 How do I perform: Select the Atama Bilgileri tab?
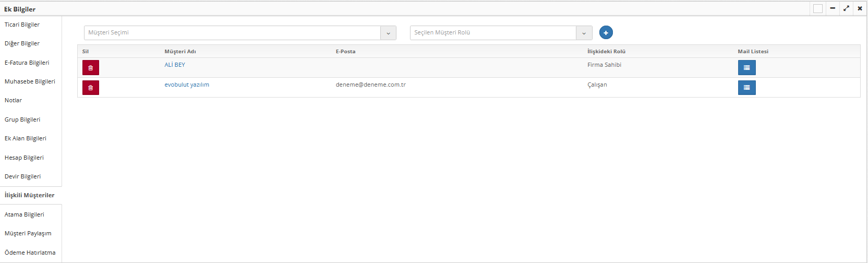tap(25, 214)
